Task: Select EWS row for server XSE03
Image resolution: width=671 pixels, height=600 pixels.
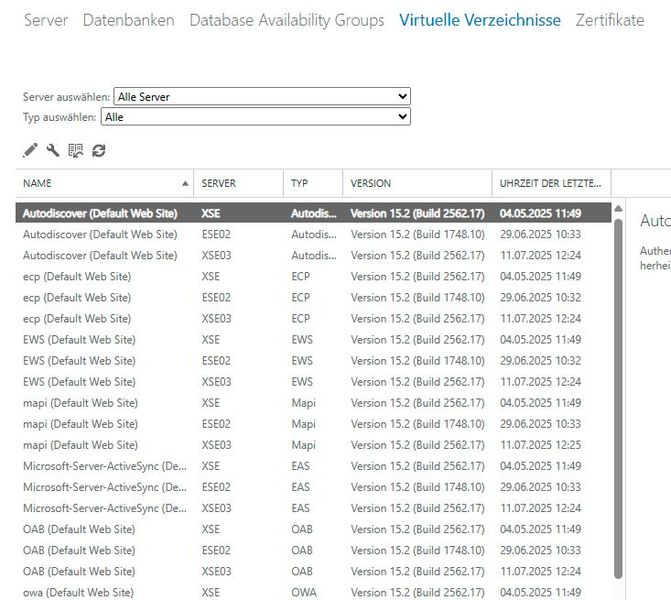Action: click(314, 381)
